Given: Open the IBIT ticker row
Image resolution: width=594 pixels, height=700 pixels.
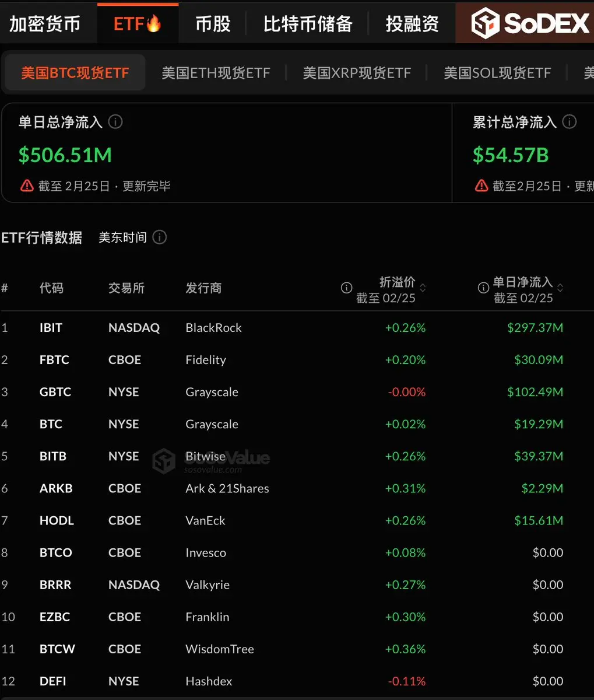Looking at the screenshot, I should pyautogui.click(x=51, y=328).
